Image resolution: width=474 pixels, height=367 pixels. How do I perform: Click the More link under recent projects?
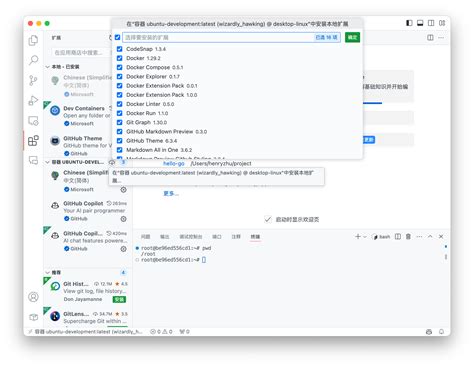171,193
